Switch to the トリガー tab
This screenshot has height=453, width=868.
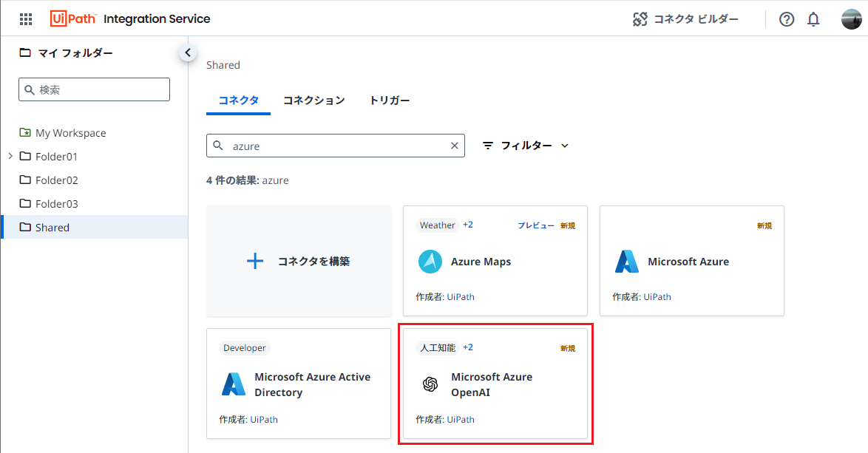click(x=390, y=101)
